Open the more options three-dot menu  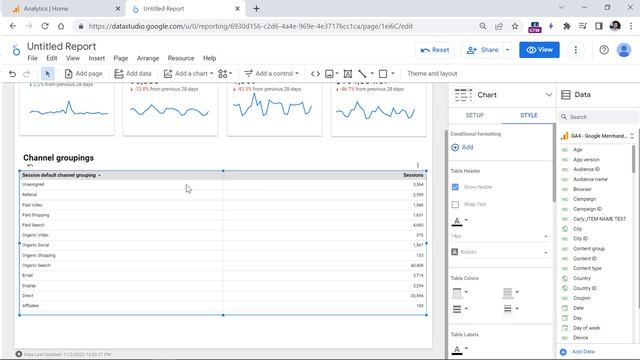tap(576, 50)
